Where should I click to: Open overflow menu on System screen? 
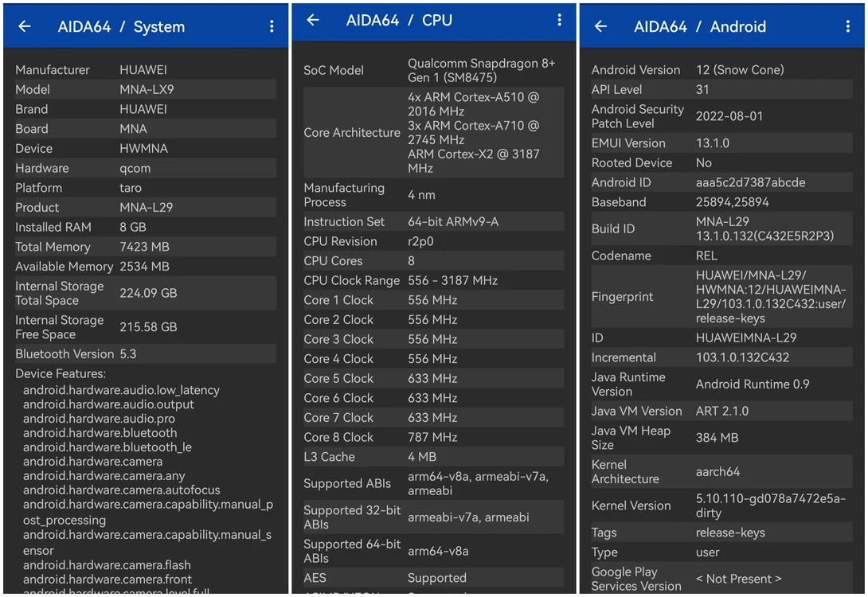click(272, 26)
